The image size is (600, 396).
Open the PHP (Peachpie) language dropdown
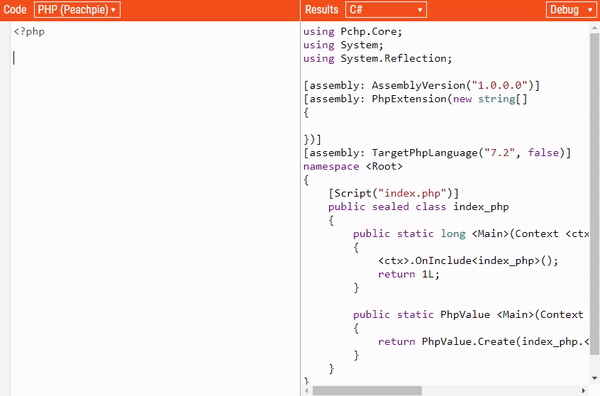(x=77, y=10)
